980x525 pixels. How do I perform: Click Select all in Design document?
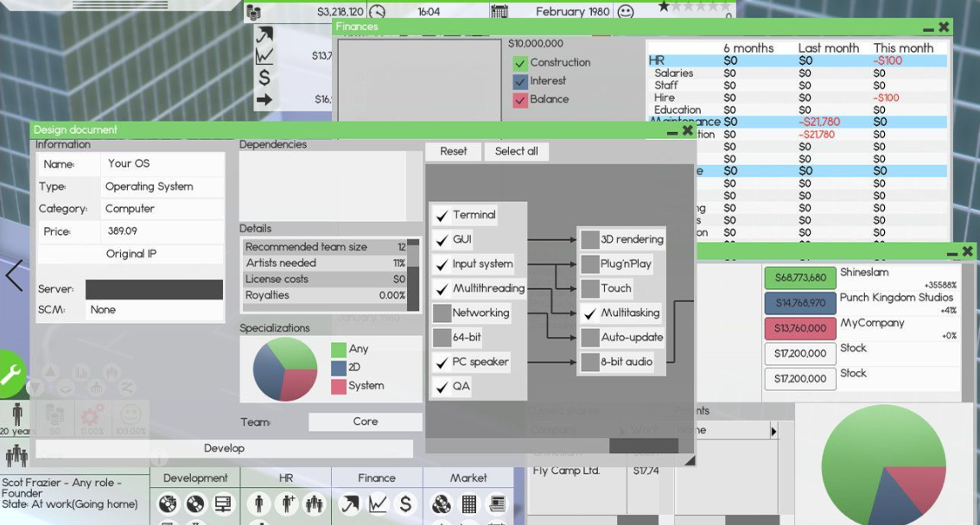click(516, 151)
